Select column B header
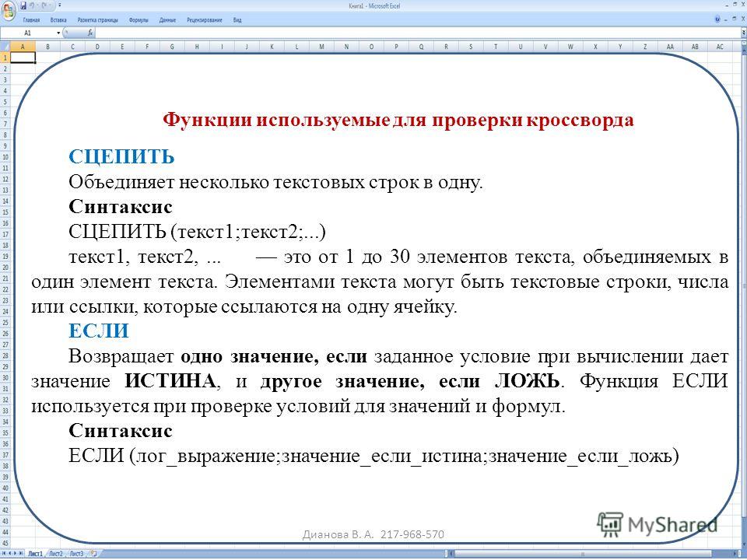 [x=47, y=47]
